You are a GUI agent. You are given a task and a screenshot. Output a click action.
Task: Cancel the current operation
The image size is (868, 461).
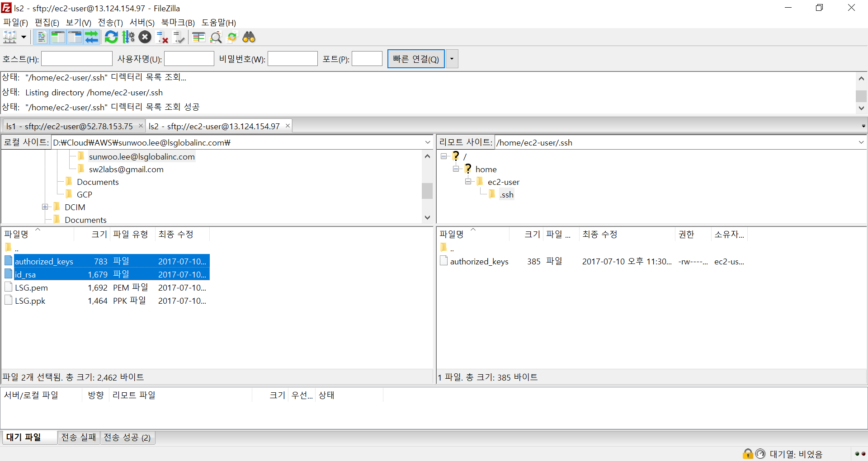coord(145,37)
